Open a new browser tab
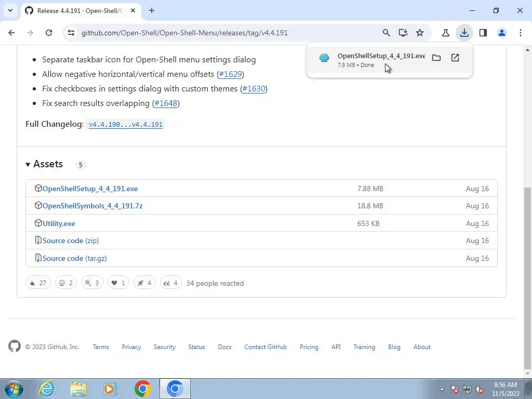532x399 pixels. coord(152,10)
